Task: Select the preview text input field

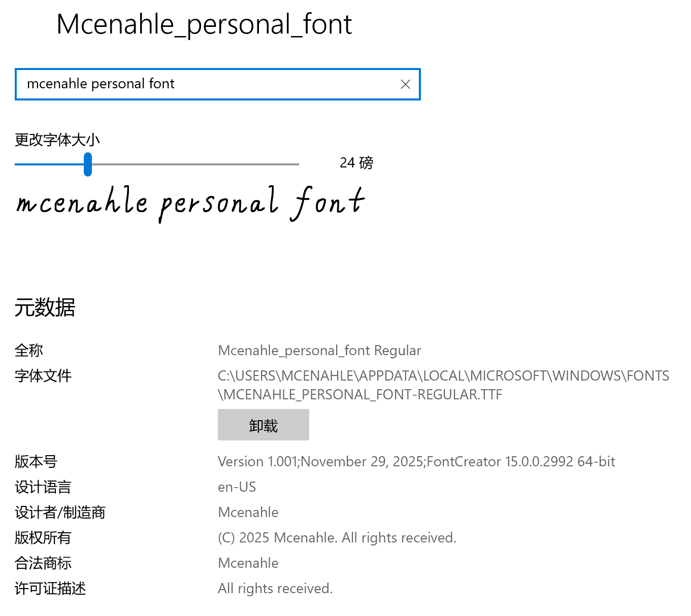Action: 203,84
